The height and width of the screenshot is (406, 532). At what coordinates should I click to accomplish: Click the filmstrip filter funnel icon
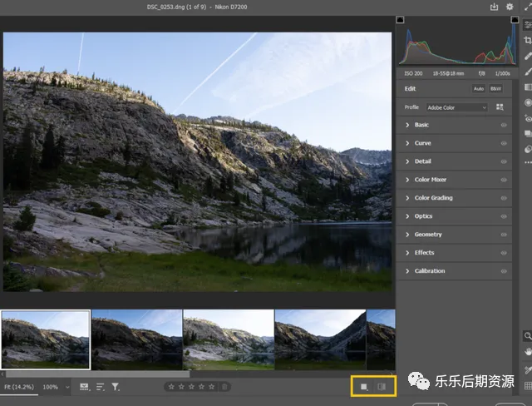pos(116,387)
